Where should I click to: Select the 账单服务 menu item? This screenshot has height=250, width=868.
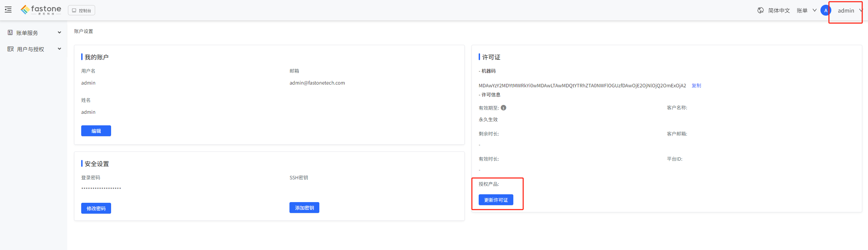click(34, 33)
